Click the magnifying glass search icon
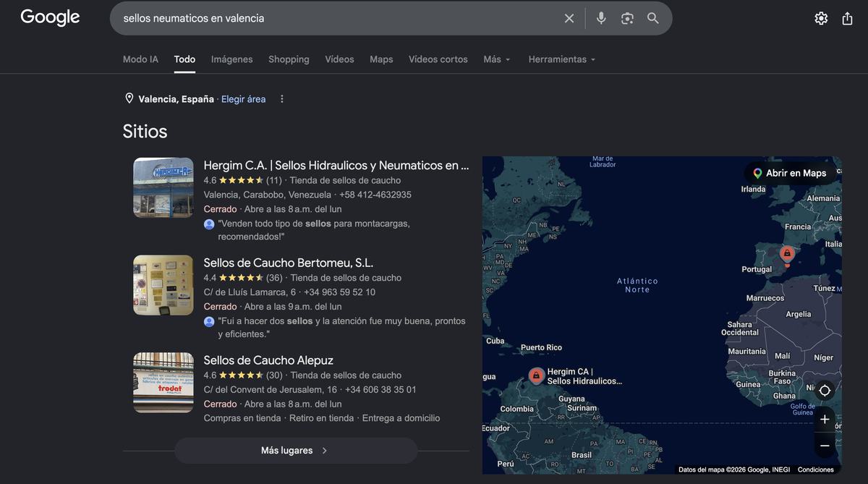 click(x=653, y=18)
